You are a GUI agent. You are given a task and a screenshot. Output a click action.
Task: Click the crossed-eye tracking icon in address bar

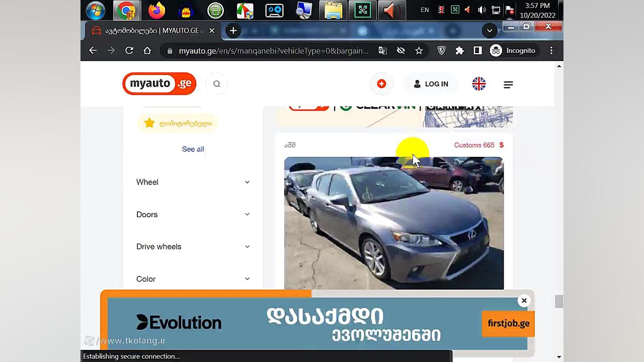[x=401, y=50]
